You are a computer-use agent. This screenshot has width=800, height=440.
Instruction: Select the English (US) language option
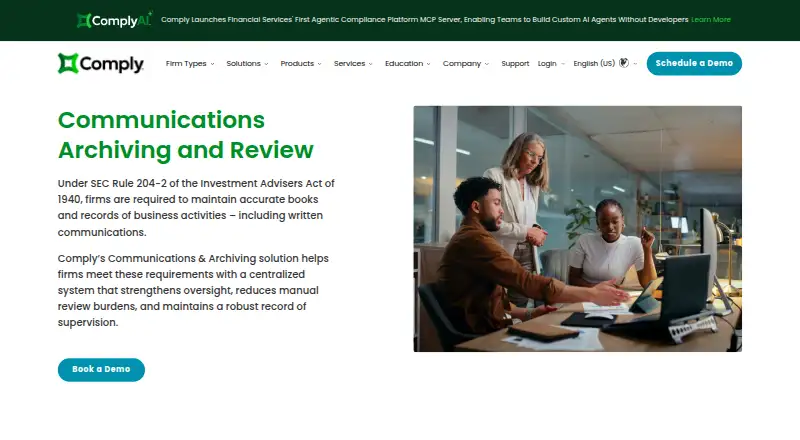coord(594,64)
